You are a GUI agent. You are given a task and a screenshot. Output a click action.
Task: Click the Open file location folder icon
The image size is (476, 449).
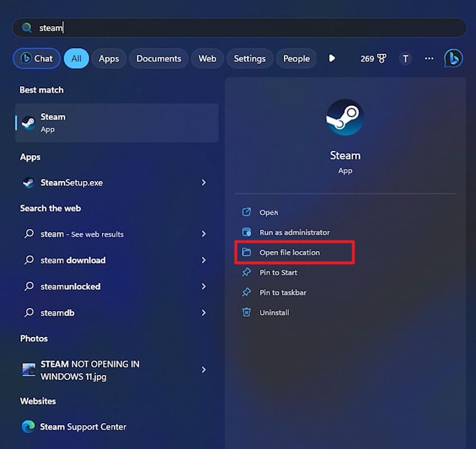(x=246, y=252)
